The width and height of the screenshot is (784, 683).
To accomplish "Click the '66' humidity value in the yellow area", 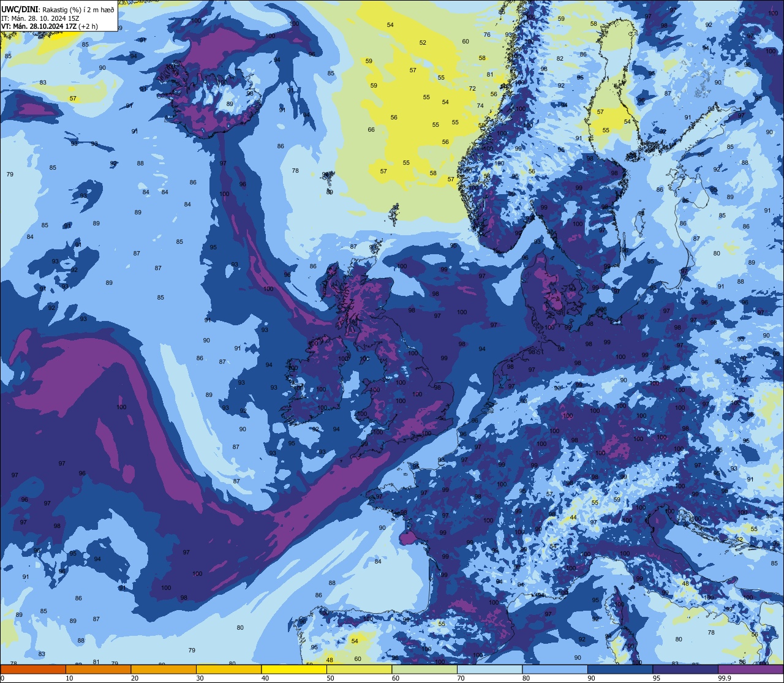I will [x=371, y=129].
